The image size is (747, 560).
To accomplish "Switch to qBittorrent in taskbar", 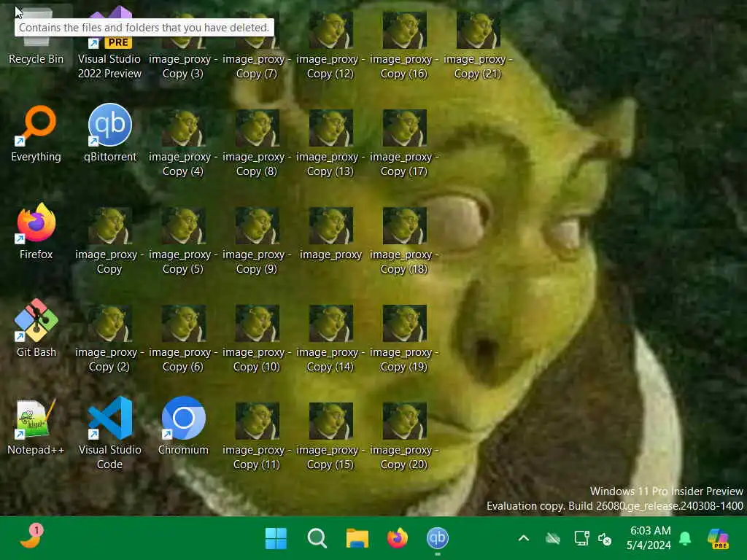I will point(438,538).
